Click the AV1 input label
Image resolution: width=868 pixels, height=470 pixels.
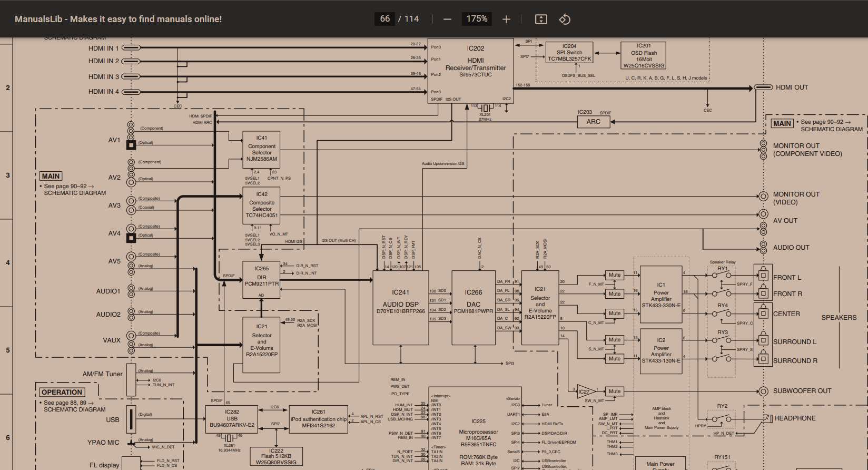click(114, 140)
